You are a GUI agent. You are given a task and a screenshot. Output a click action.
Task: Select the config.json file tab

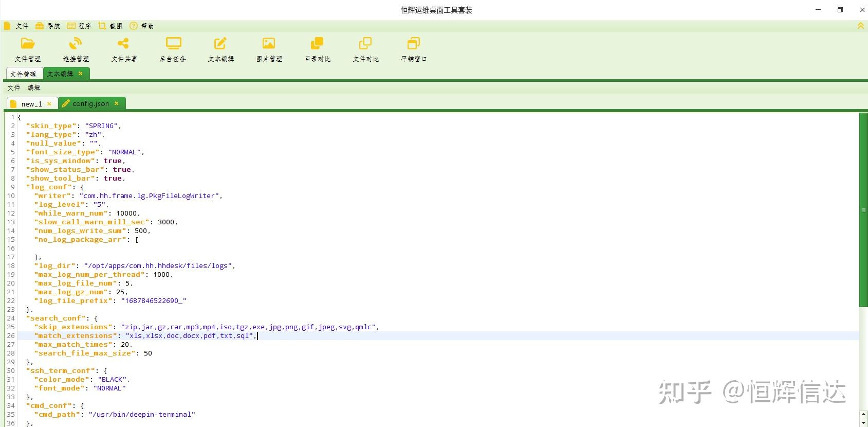tap(90, 103)
